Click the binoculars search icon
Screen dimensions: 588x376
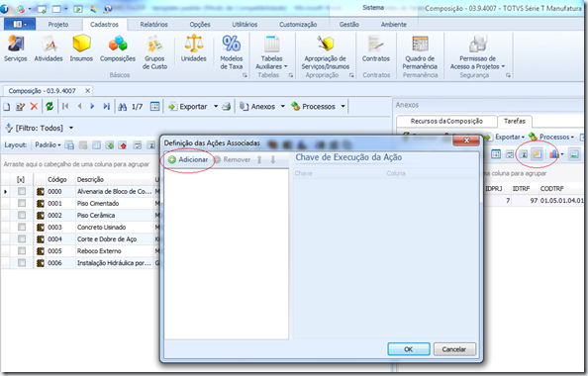pos(122,107)
